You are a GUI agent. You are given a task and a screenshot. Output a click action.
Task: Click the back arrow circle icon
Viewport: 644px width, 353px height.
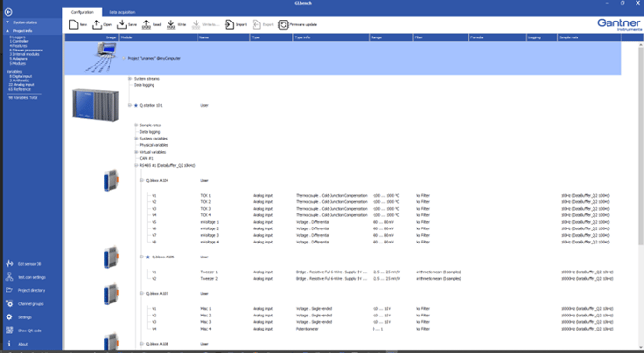tap(8, 12)
